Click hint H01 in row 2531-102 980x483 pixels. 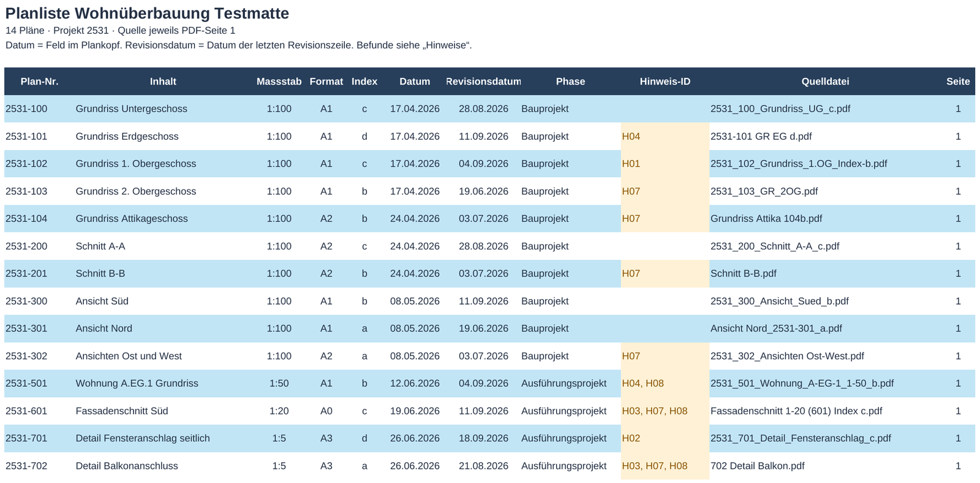(x=631, y=164)
